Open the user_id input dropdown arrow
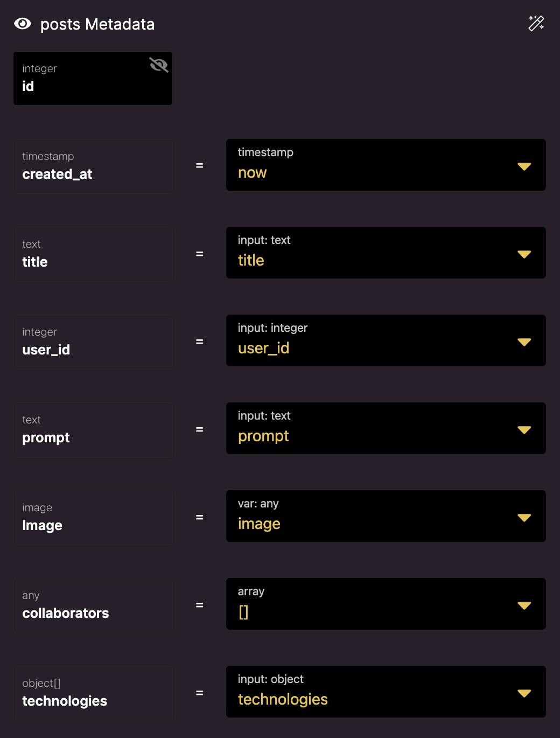The height and width of the screenshot is (738, 560). [524, 342]
